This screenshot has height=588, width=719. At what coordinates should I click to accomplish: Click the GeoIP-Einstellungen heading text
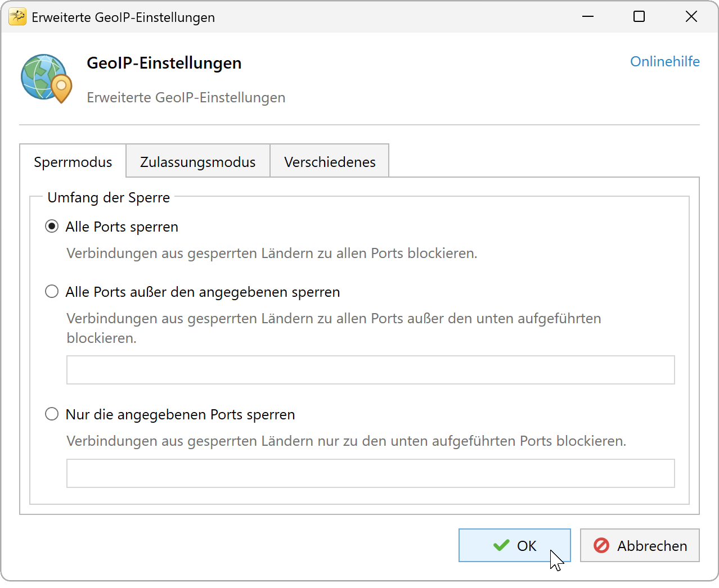164,63
